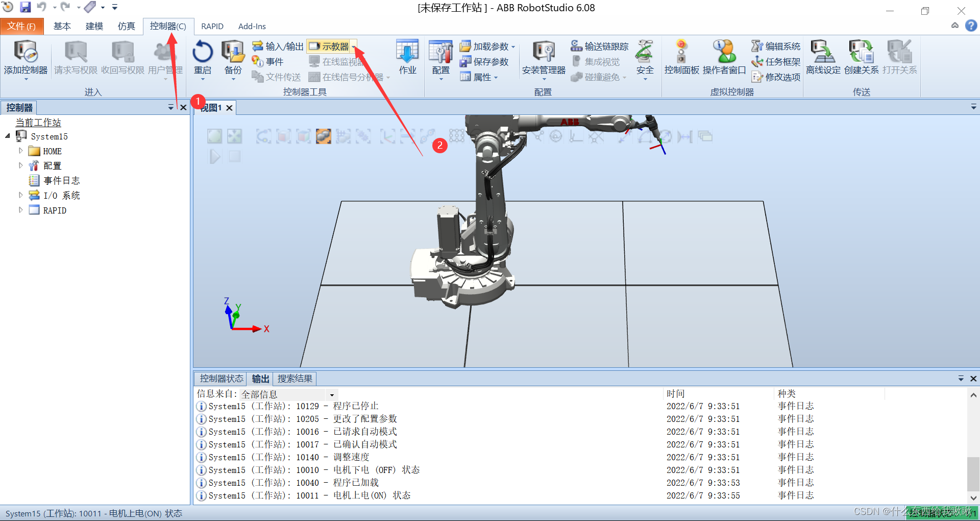980x521 pixels.
Task: Click the 示教器 FlexPendant button
Action: coord(329,46)
